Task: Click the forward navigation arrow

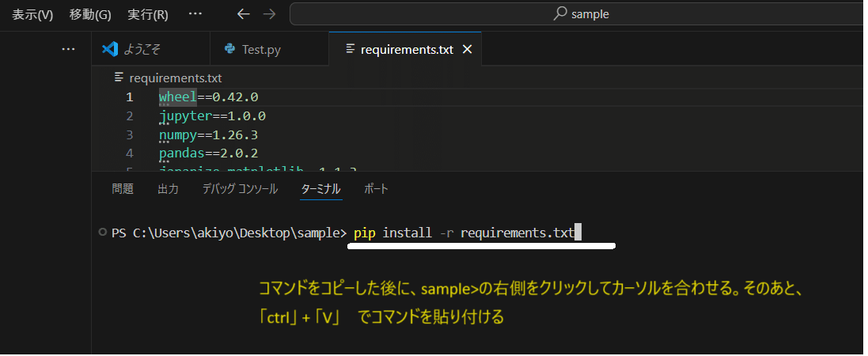Action: tap(270, 14)
